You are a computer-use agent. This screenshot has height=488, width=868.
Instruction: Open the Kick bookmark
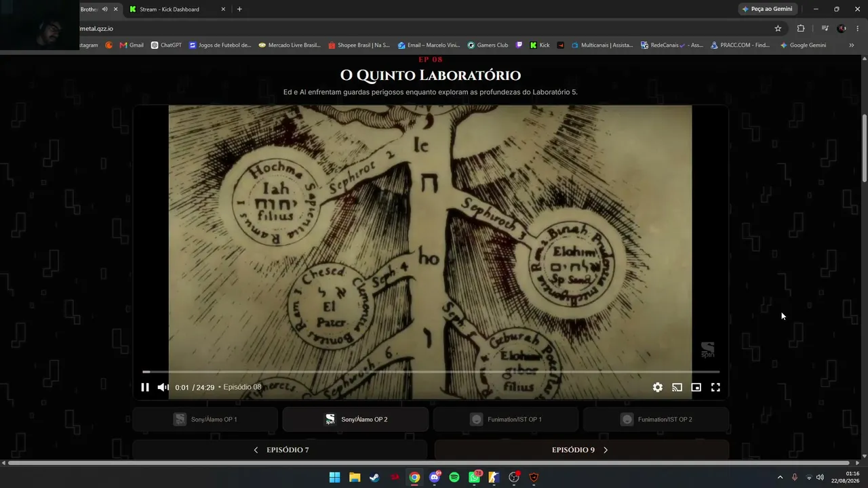point(540,45)
